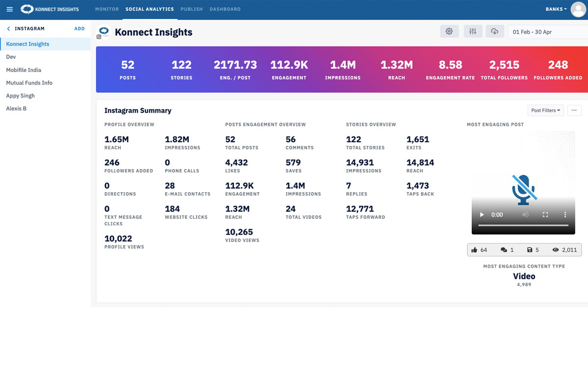Click the eye views icon in post stats
The height and width of the screenshot is (392, 588).
tap(556, 250)
